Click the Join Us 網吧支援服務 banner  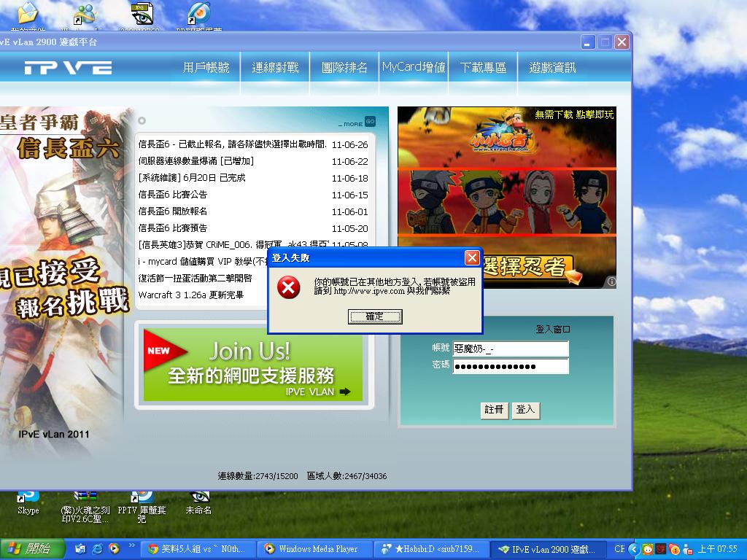[x=253, y=365]
